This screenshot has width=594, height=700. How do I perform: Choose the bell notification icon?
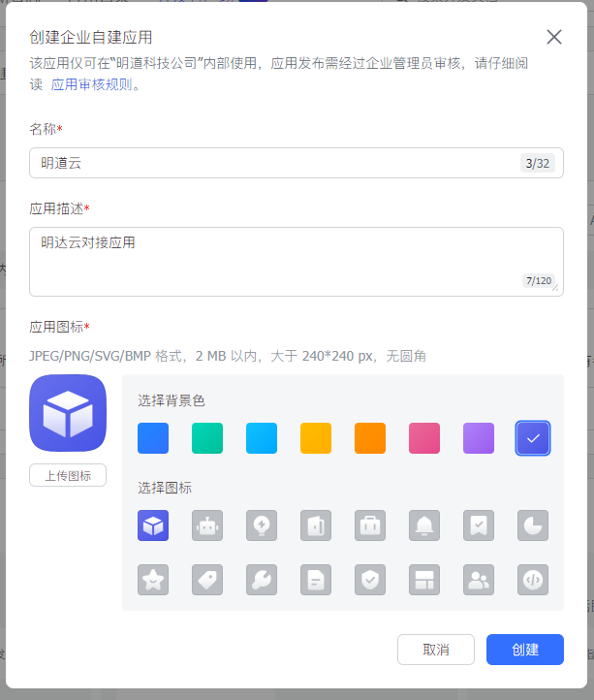point(424,525)
